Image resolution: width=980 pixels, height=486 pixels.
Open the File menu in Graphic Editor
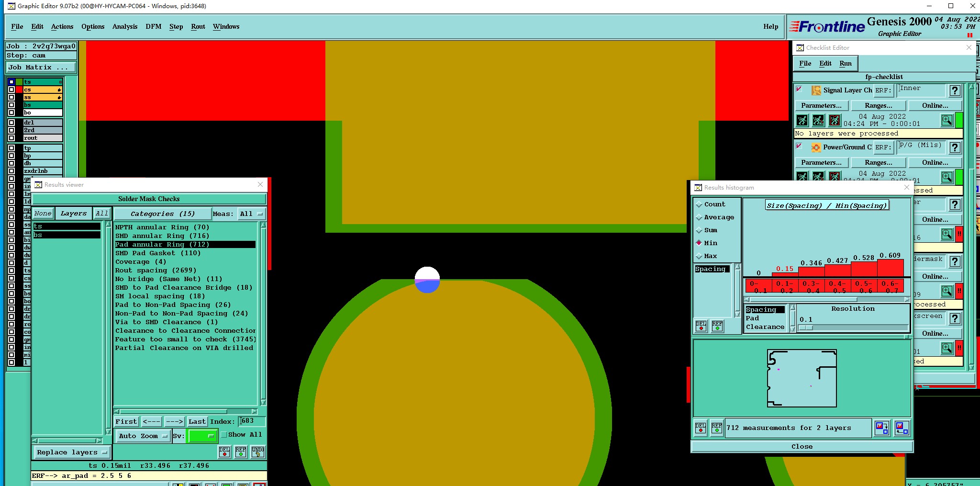coord(17,27)
